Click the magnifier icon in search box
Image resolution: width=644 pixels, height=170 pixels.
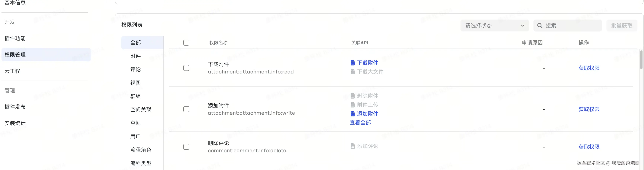pyautogui.click(x=540, y=25)
